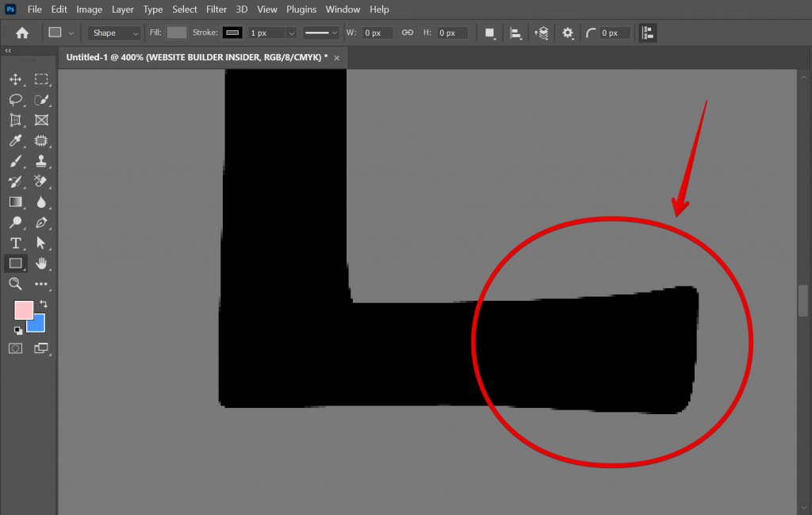Screen dimensions: 812x515
Task: Open the Filter menu
Action: (x=216, y=9)
